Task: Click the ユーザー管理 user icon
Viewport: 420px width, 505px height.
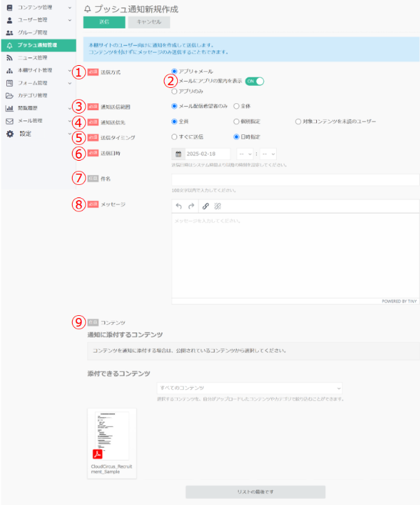Action: pyautogui.click(x=9, y=20)
